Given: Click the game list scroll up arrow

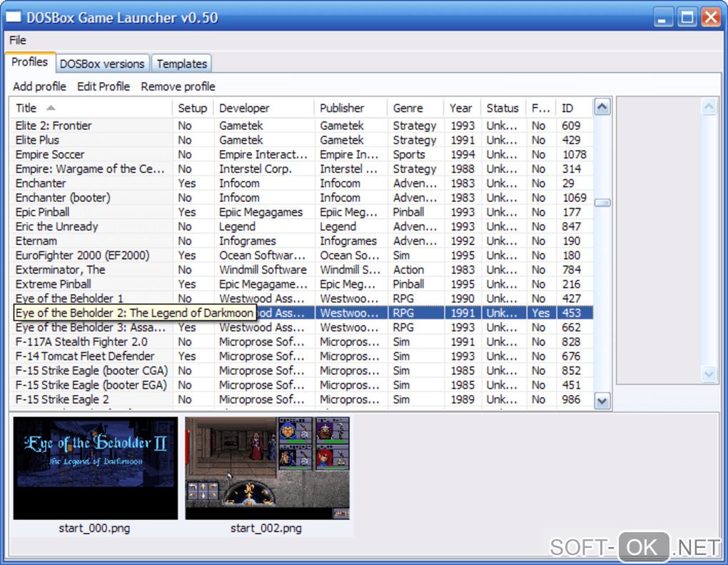Looking at the screenshot, I should pos(602,107).
